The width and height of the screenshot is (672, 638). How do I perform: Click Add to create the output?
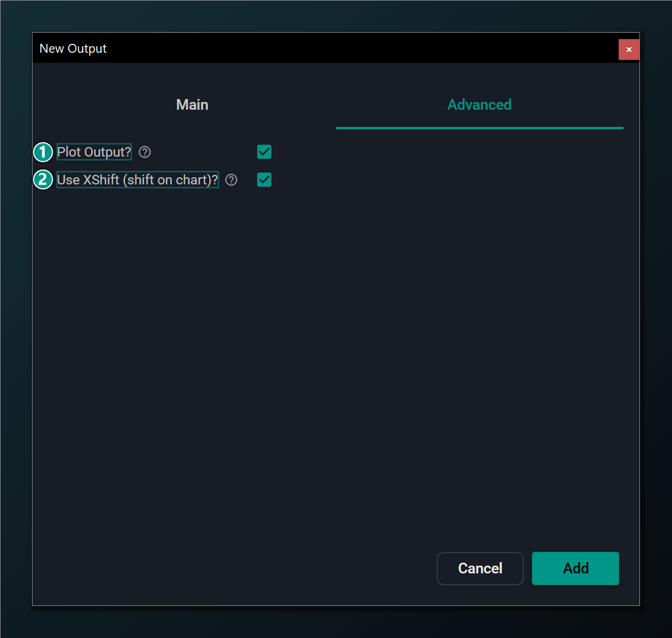pyautogui.click(x=575, y=568)
